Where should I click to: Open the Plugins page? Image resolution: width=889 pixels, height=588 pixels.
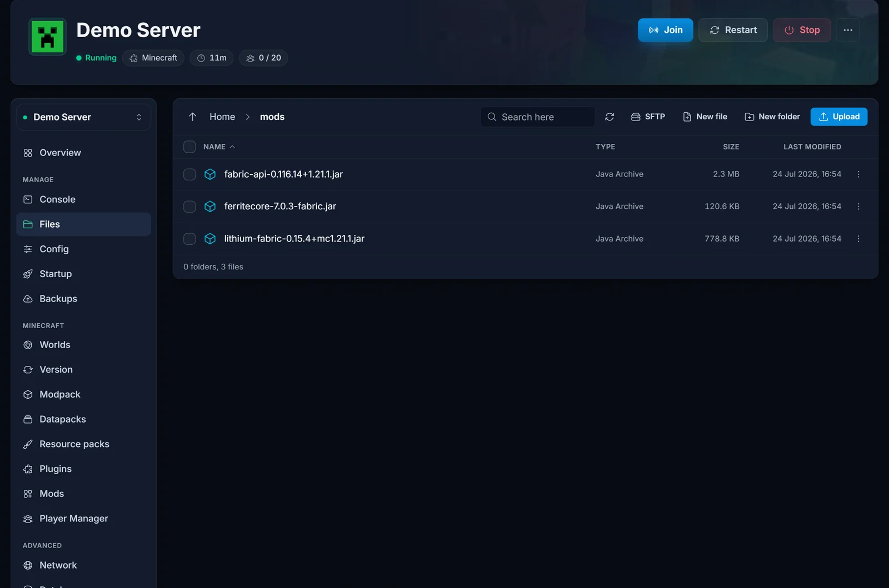click(x=83, y=469)
